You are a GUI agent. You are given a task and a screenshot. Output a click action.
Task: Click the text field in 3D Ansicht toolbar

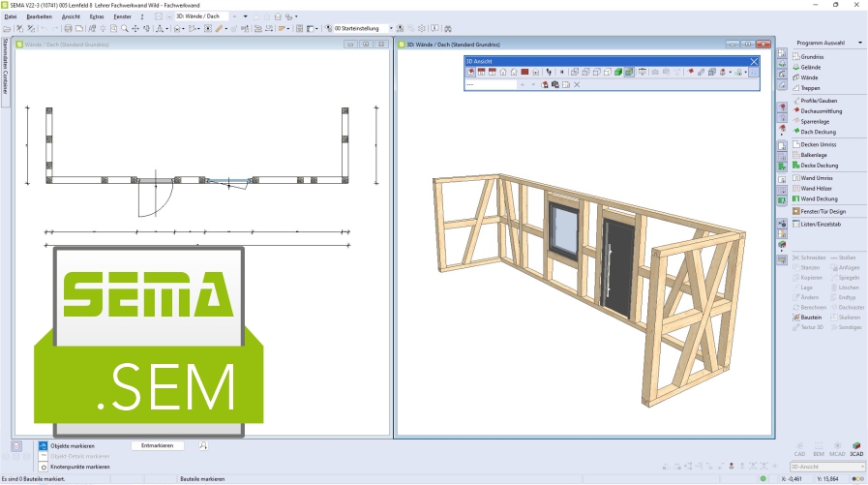(x=491, y=84)
